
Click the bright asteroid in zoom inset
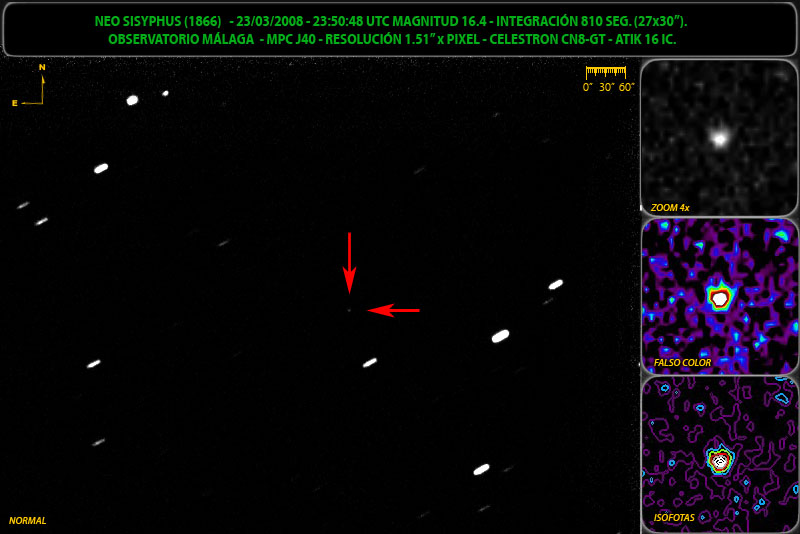tap(719, 138)
